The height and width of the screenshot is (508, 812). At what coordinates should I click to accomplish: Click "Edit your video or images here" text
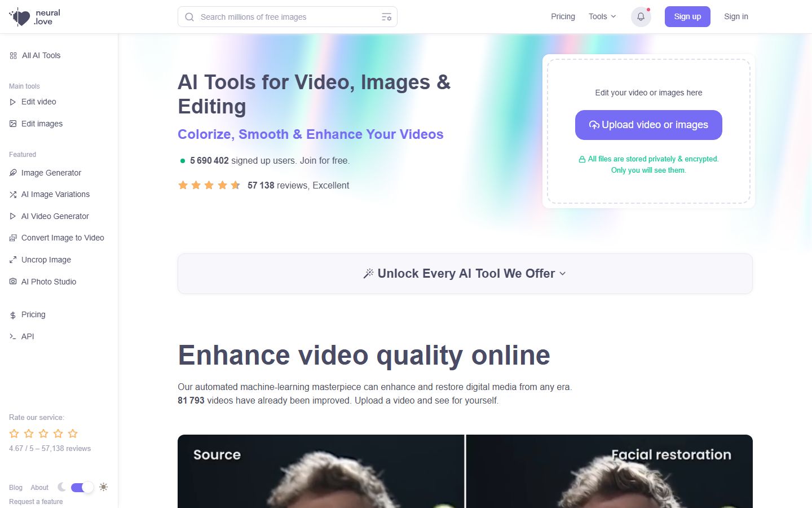tap(648, 93)
